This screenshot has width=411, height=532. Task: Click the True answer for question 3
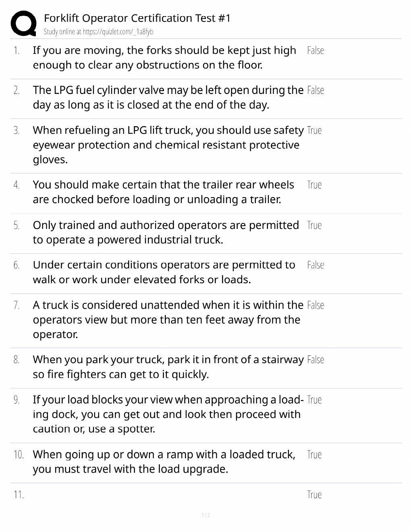pyautogui.click(x=314, y=130)
